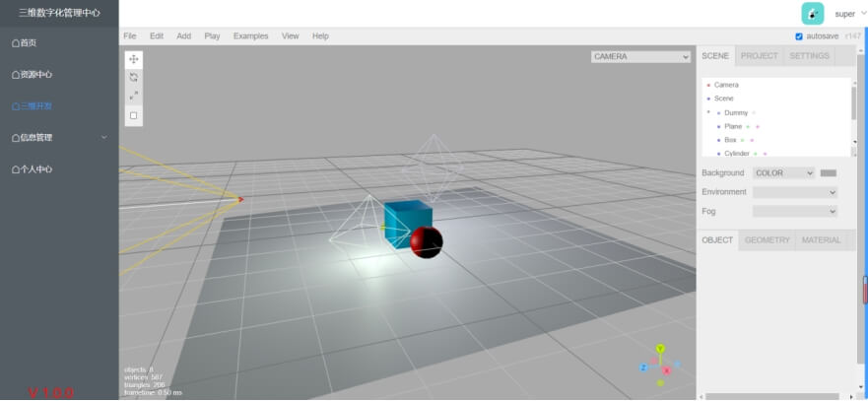Image resolution: width=868 pixels, height=401 pixels.
Task: Open the super user dropdown
Action: (x=850, y=15)
